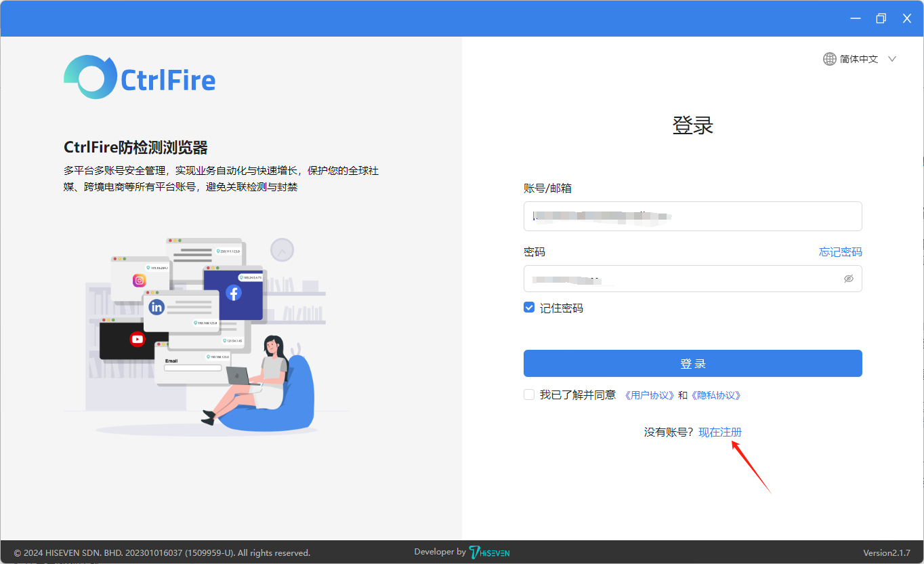
Task: Click the 登录 page title
Action: 693,125
